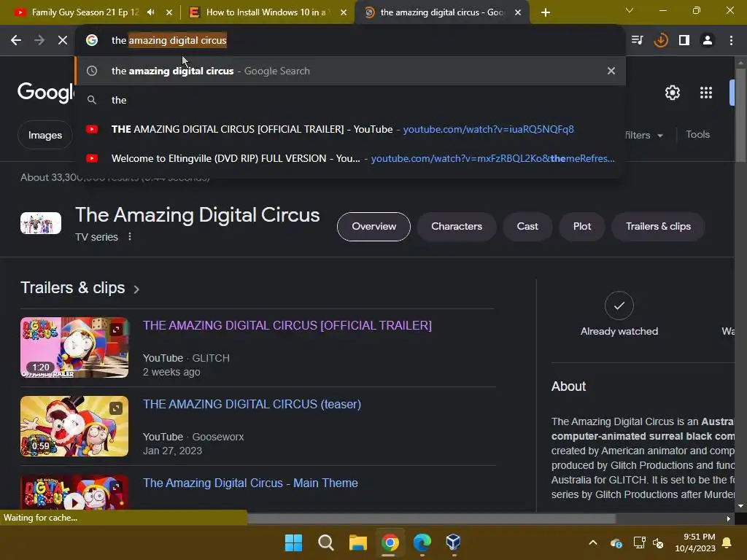Click the Chrome taskbar icon
The image size is (747, 560).
click(x=390, y=542)
